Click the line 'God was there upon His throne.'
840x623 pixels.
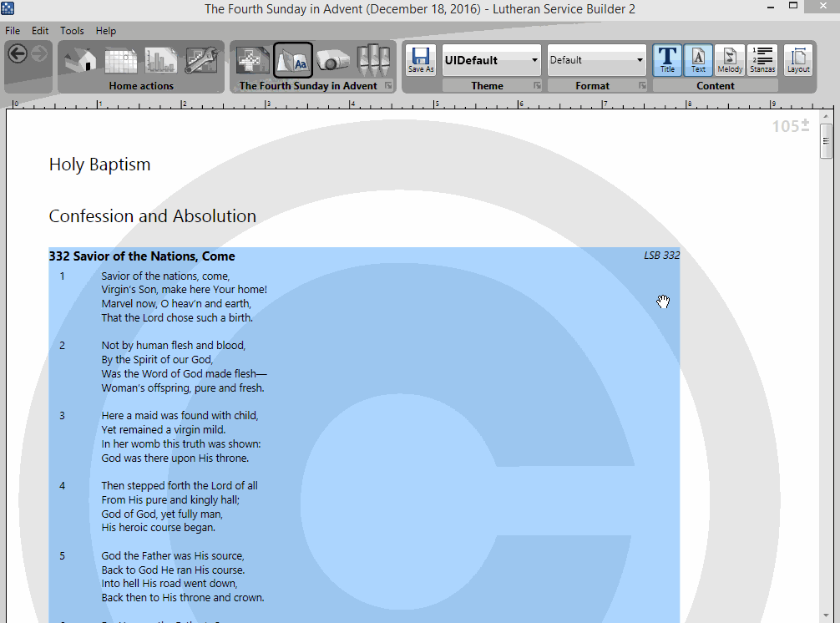coord(175,458)
